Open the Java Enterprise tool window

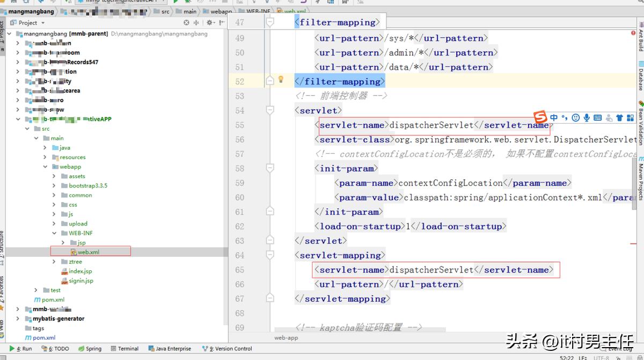[x=169, y=349]
